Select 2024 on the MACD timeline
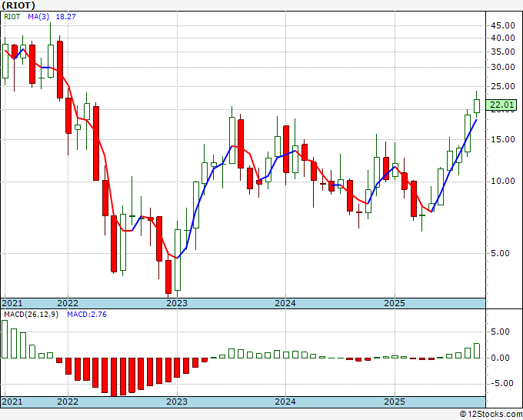The image size is (523, 420). [x=285, y=402]
